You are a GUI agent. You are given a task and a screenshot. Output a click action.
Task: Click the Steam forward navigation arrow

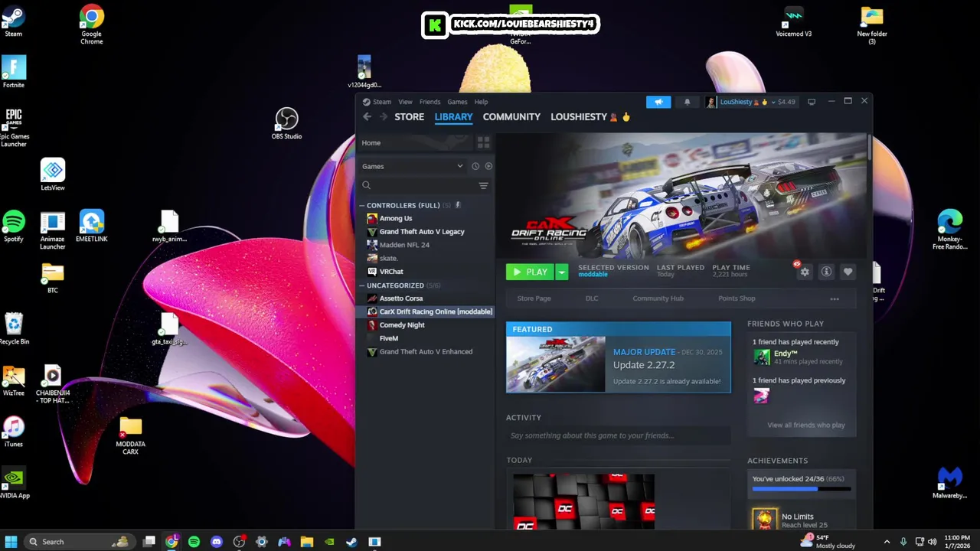click(384, 117)
